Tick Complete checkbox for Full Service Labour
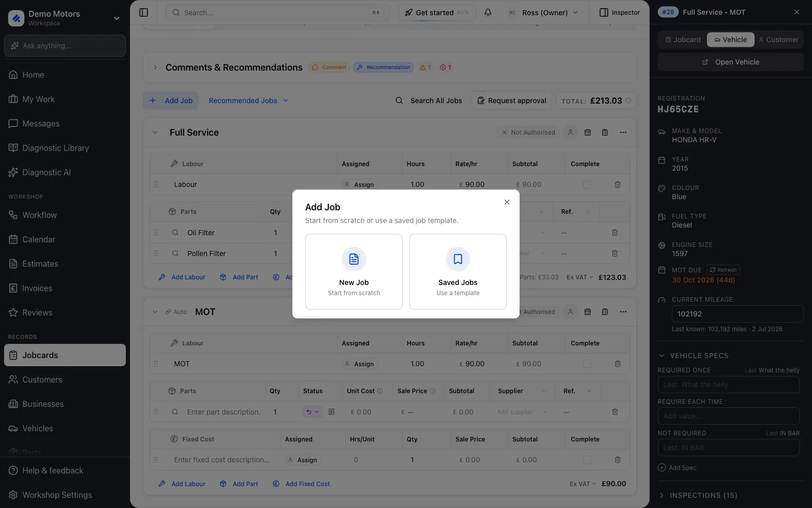The width and height of the screenshot is (812, 508). (587, 184)
